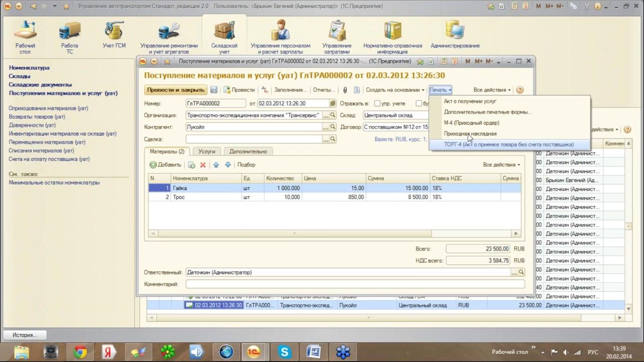Click the attached files paperclip icon
644x362 pixels.
[345, 90]
